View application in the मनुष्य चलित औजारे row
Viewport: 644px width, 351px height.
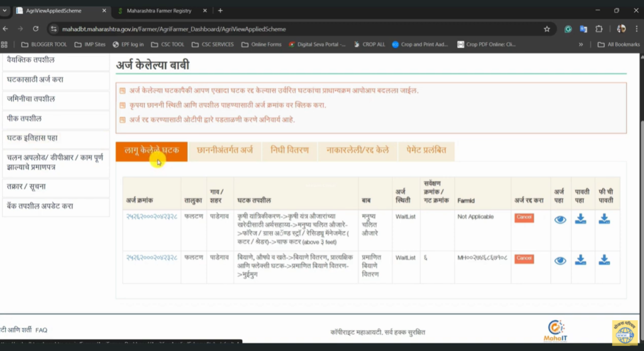point(560,220)
